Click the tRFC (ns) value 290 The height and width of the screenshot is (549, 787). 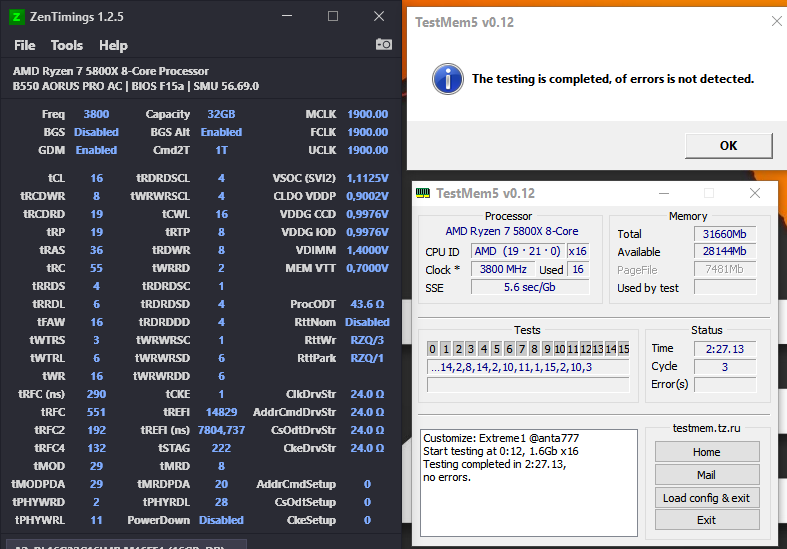click(96, 394)
